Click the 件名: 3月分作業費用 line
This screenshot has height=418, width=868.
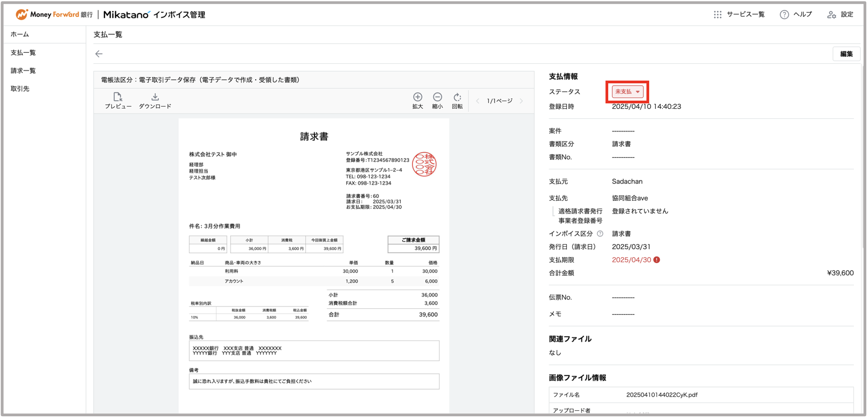coord(215,226)
